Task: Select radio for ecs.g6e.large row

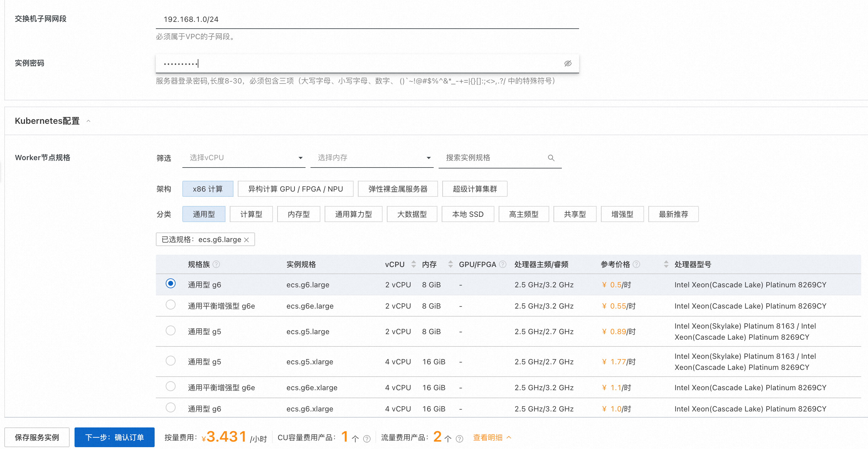Action: 171,305
